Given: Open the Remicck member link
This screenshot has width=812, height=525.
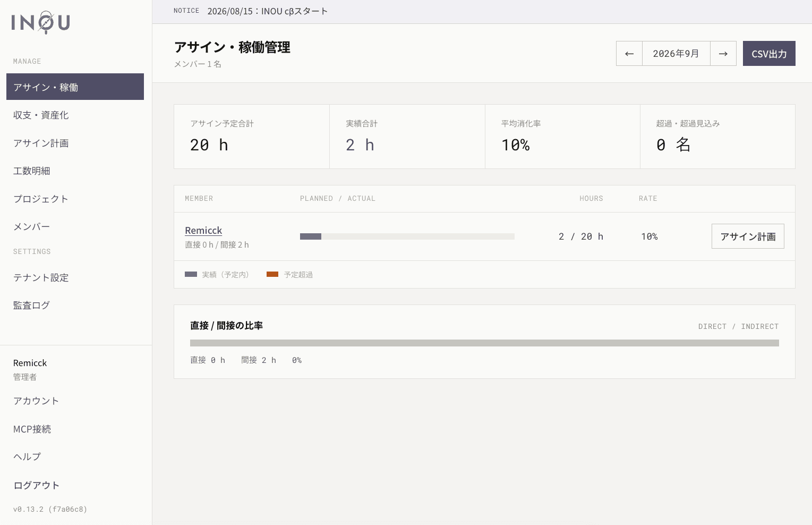Looking at the screenshot, I should [x=203, y=230].
